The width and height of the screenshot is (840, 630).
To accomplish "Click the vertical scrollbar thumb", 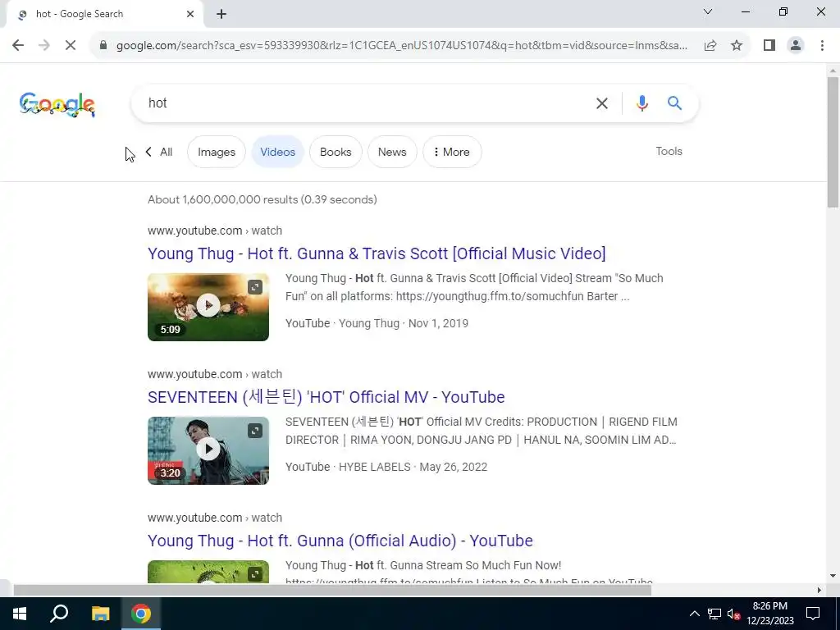I will point(833,142).
